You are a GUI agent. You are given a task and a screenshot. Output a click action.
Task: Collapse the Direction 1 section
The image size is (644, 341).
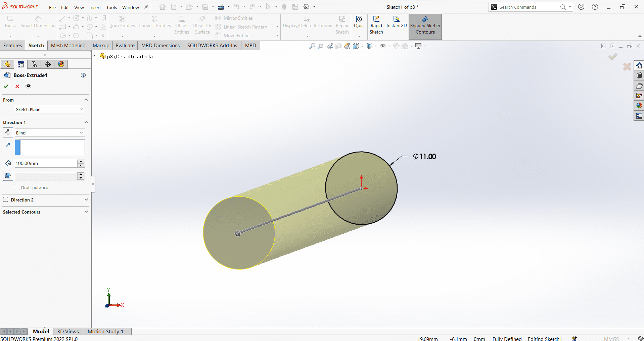click(86, 122)
